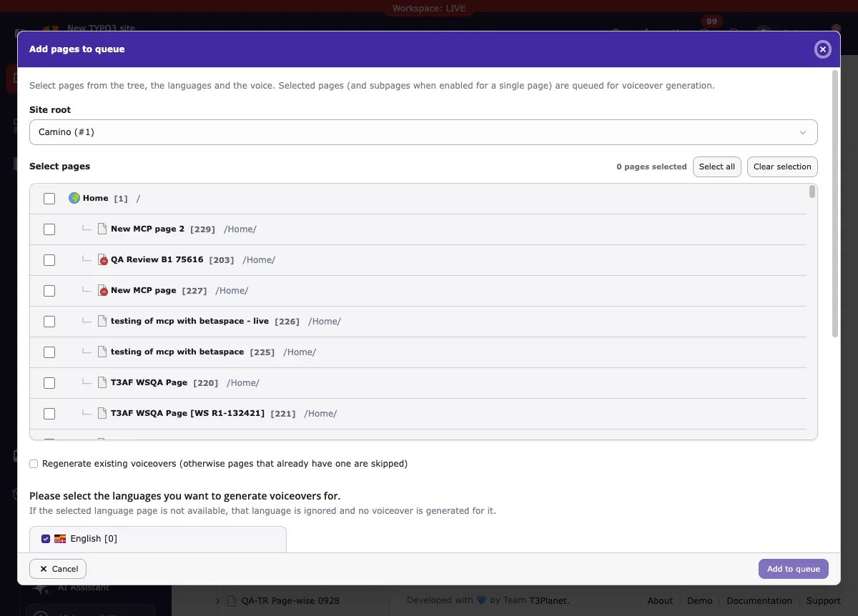Open the Support link in background footer

[x=824, y=601]
